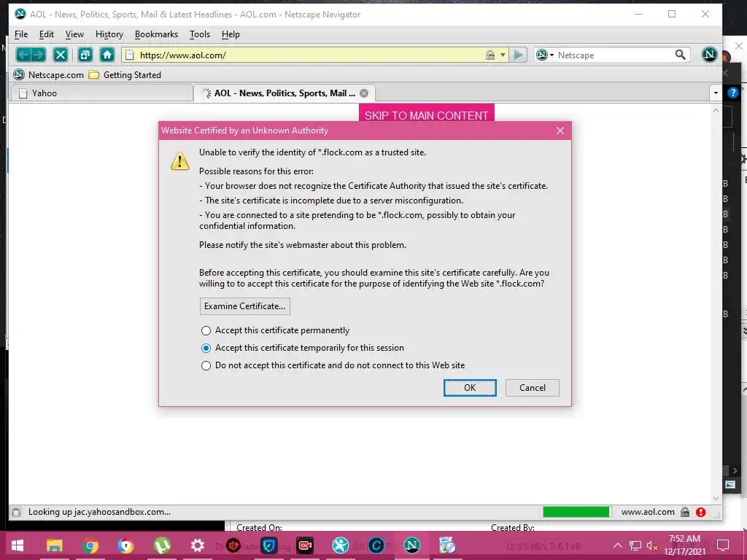
Task: Click the status bar icon left of 'Looking up'
Action: tap(16, 512)
